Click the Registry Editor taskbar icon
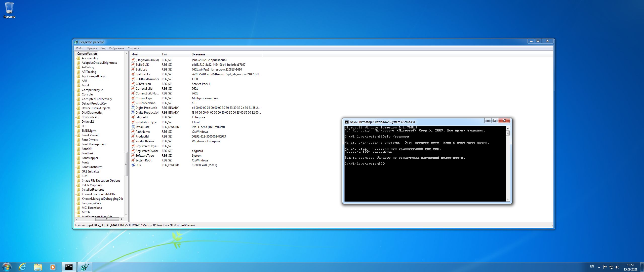 (85, 267)
